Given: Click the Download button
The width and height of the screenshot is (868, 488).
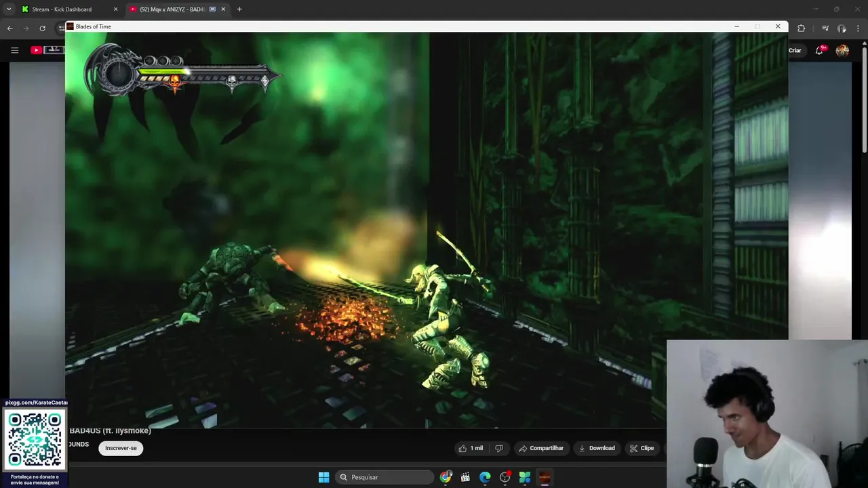Looking at the screenshot, I should [x=597, y=448].
